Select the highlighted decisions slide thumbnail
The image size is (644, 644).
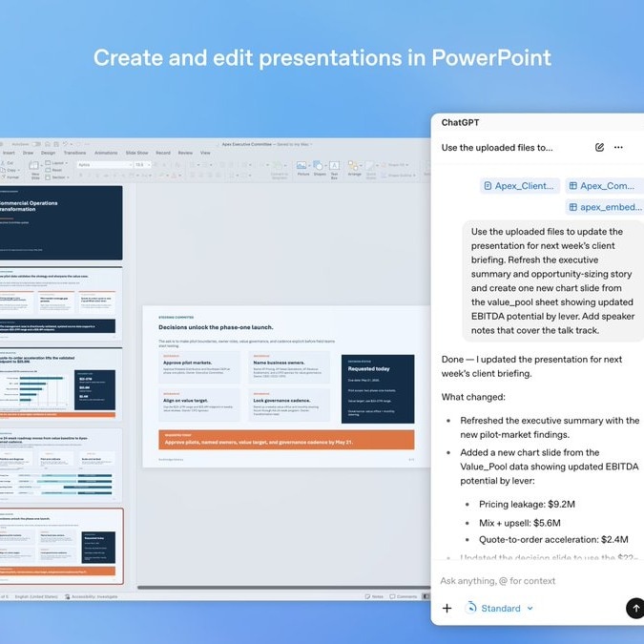click(61, 547)
